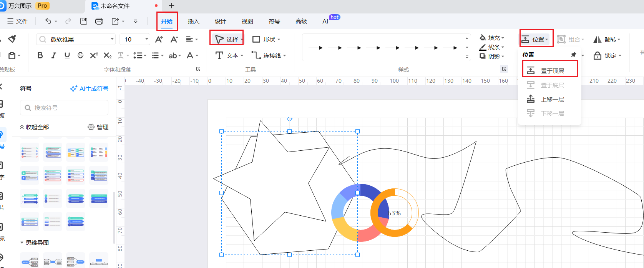Select the Text tool
The image size is (644, 268).
pyautogui.click(x=229, y=56)
